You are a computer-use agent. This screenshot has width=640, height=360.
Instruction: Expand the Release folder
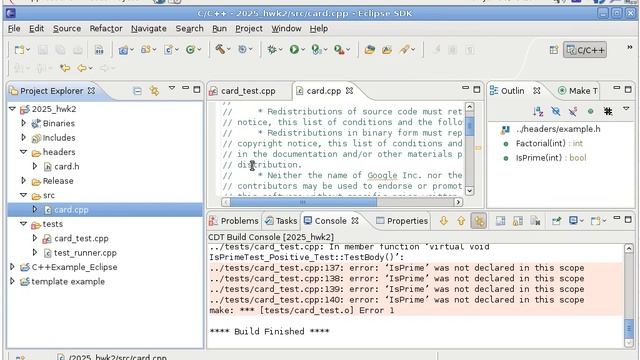[x=24, y=180]
